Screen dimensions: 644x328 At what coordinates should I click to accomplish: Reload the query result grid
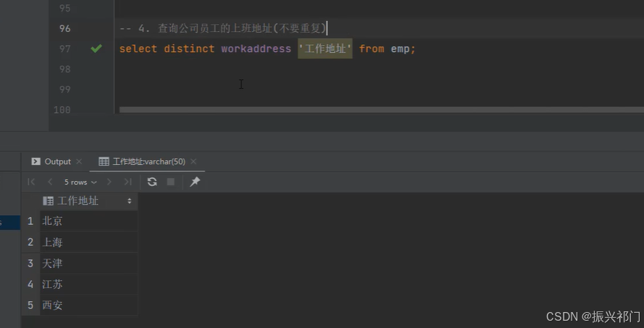point(152,182)
